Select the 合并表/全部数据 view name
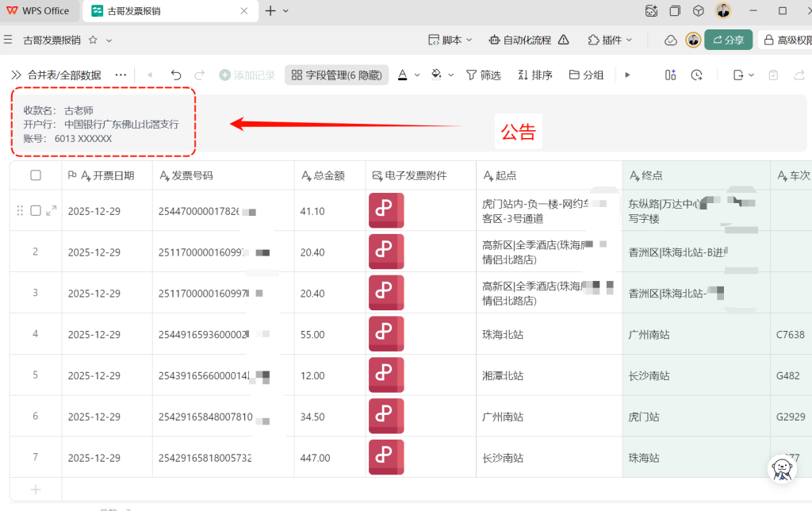The height and width of the screenshot is (511, 812). [x=64, y=75]
